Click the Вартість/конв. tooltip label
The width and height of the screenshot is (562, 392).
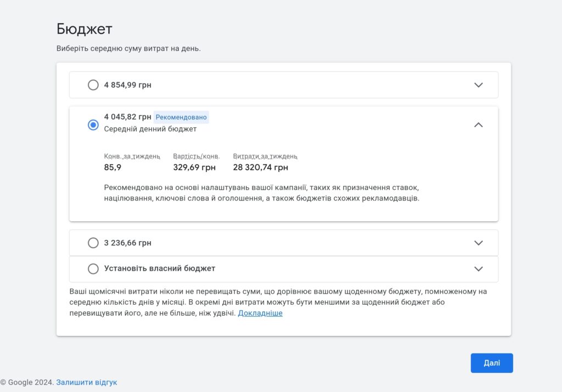click(195, 156)
